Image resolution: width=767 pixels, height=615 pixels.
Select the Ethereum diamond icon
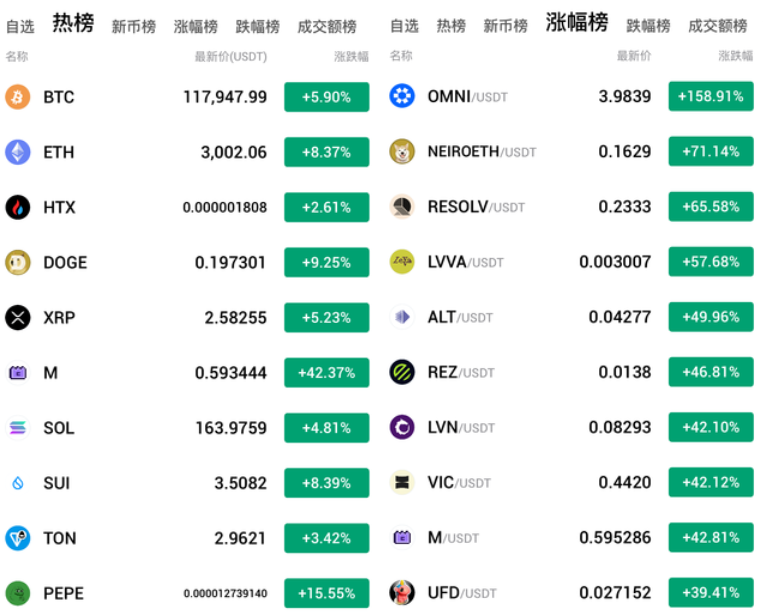18,152
